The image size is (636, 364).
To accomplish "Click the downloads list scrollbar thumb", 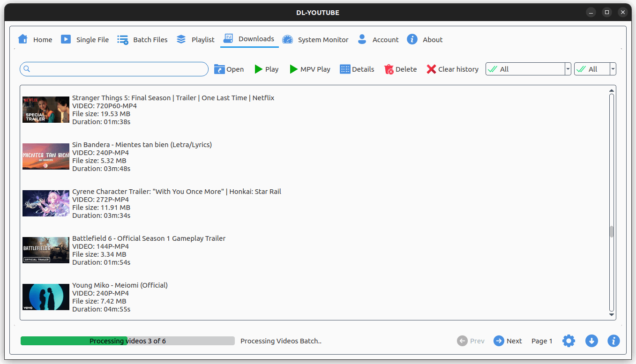I will [x=611, y=232].
